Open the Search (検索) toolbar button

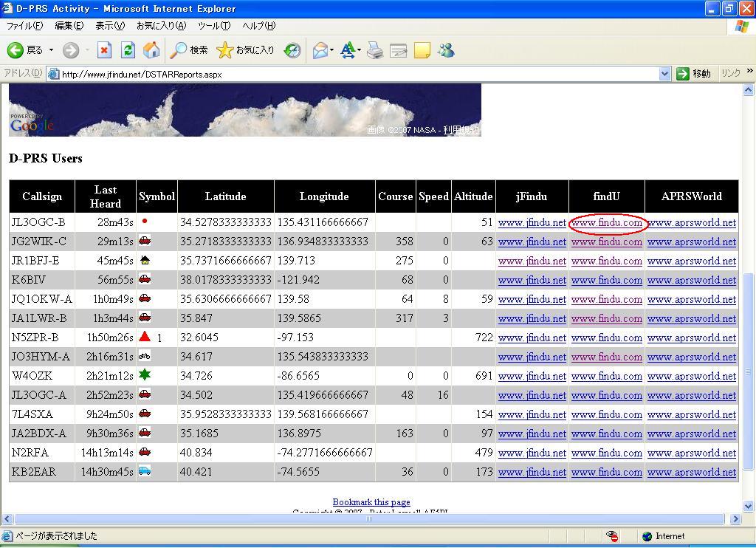189,49
